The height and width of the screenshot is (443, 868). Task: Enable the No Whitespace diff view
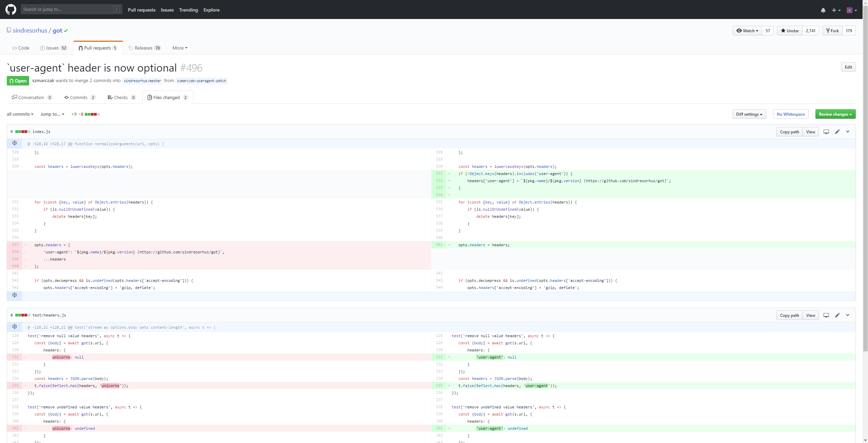(x=791, y=114)
